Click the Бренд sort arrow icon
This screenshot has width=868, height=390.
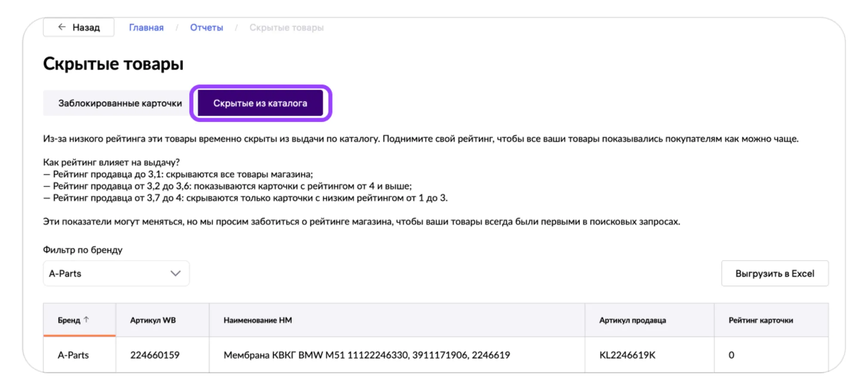(87, 319)
